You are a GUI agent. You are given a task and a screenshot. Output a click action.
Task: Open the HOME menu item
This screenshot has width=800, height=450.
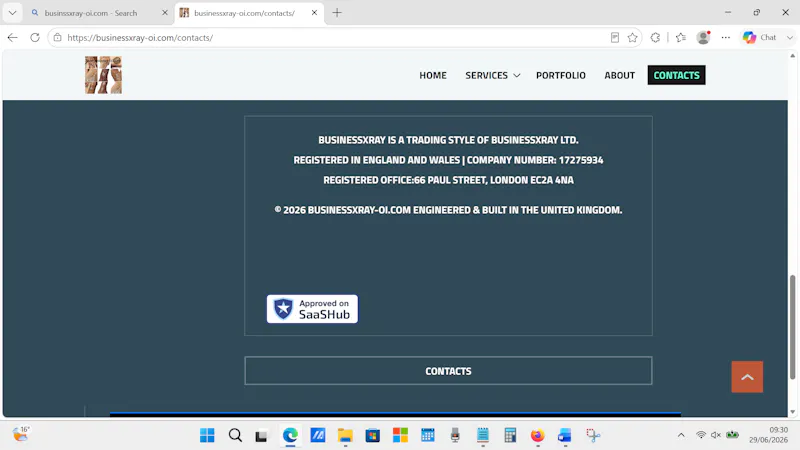click(x=433, y=75)
